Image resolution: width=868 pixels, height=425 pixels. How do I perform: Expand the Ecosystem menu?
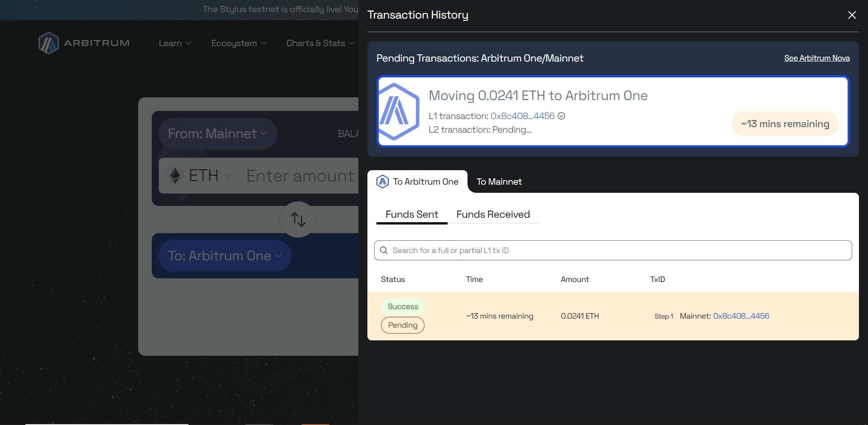click(239, 43)
